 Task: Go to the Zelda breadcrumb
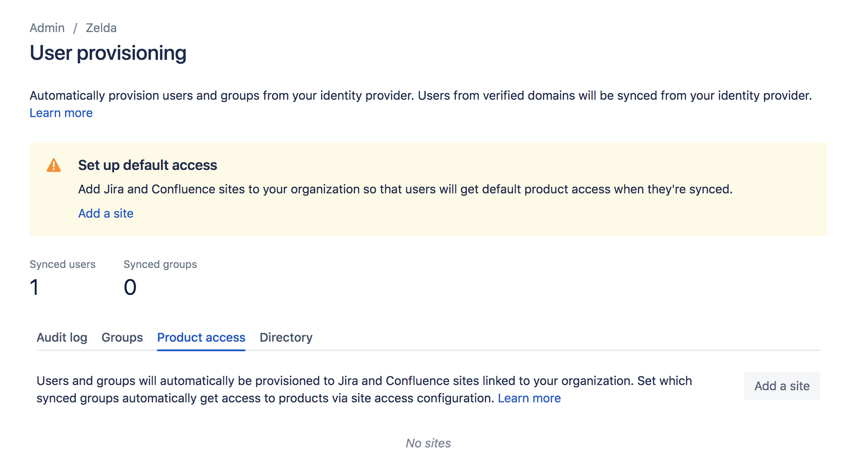(x=101, y=28)
